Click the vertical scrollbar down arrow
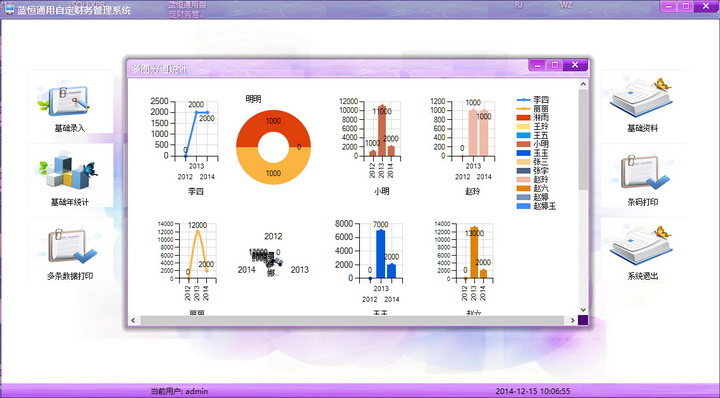The width and height of the screenshot is (720, 398). pos(584,310)
